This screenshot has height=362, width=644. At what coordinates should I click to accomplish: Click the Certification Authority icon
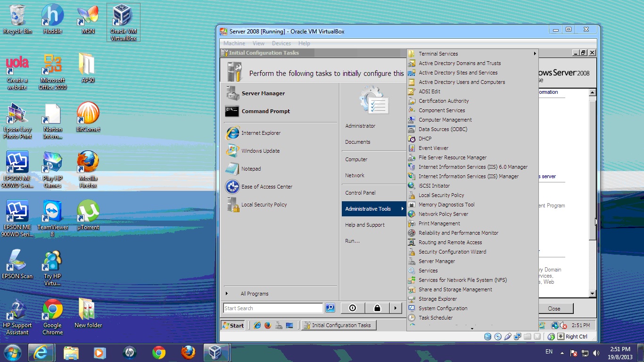pyautogui.click(x=412, y=101)
